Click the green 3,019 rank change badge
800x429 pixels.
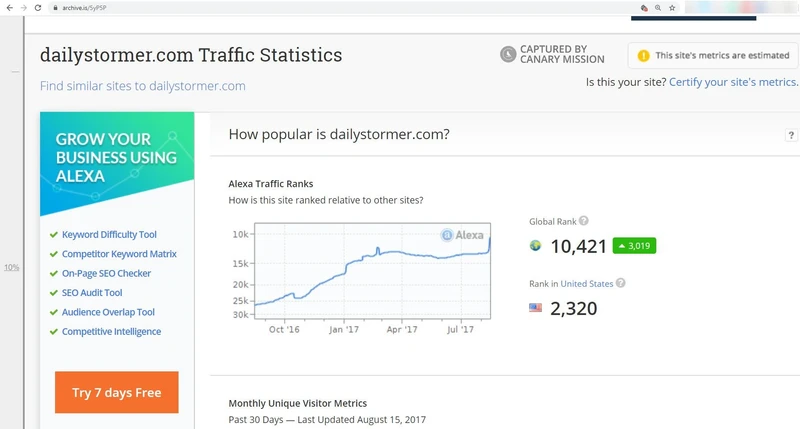(634, 246)
